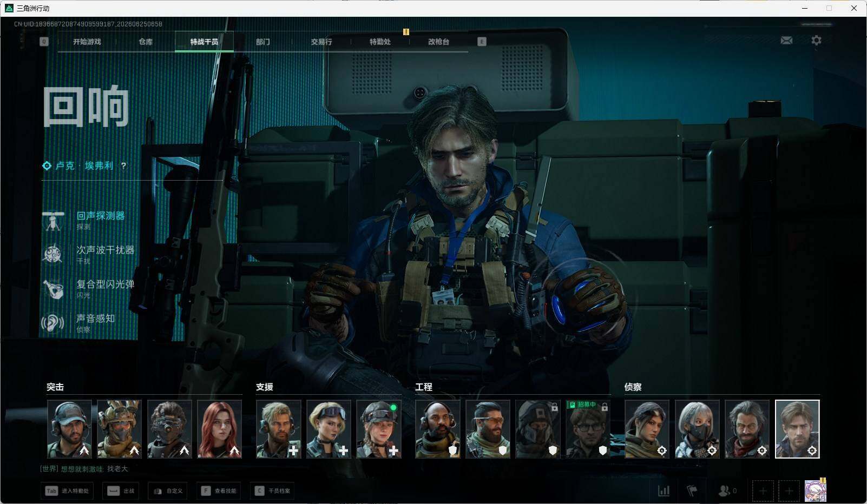Select the masked silver-haired recon operator

[x=697, y=429]
